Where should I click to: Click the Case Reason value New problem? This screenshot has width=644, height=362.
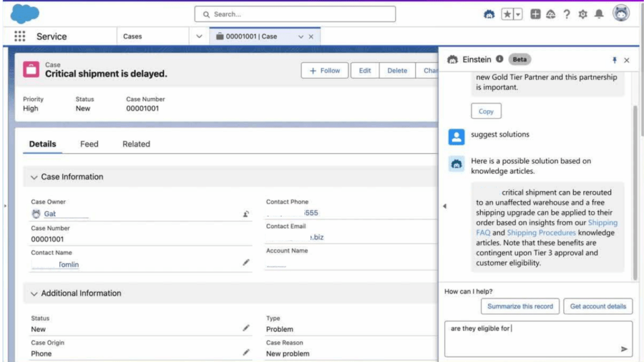pos(287,354)
